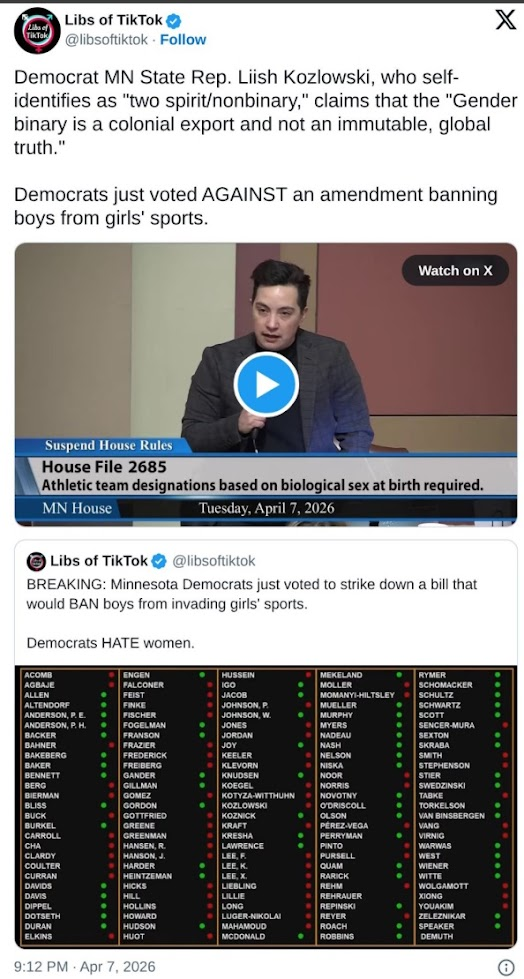Open the tweet info icon
Viewport: 524px width, 979px height.
[505, 967]
